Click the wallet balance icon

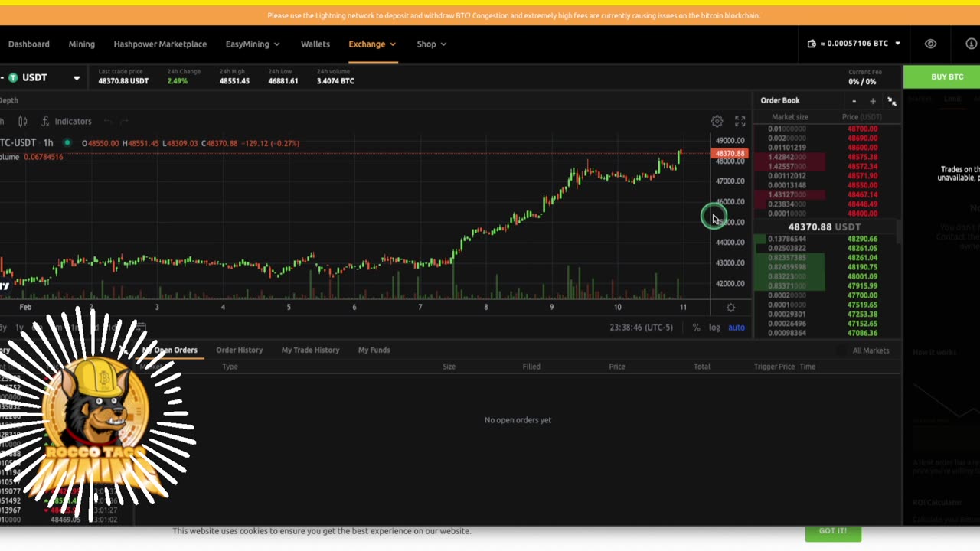pos(812,44)
